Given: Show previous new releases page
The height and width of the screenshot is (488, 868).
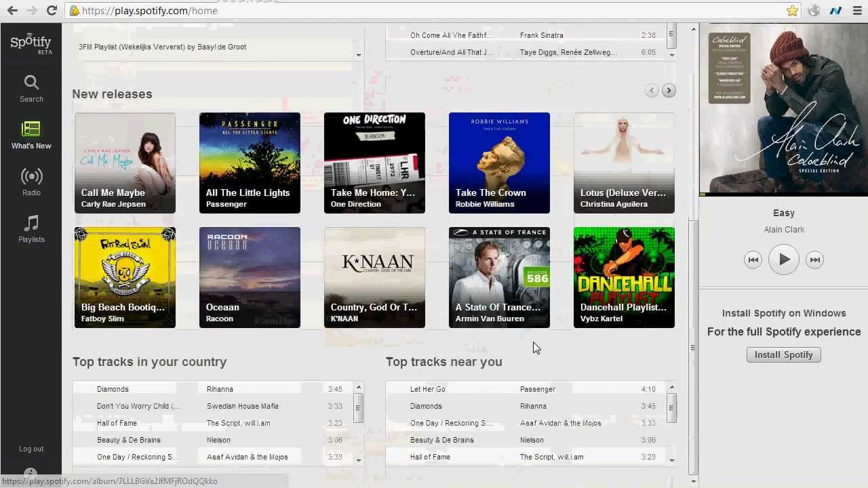Looking at the screenshot, I should coord(652,90).
